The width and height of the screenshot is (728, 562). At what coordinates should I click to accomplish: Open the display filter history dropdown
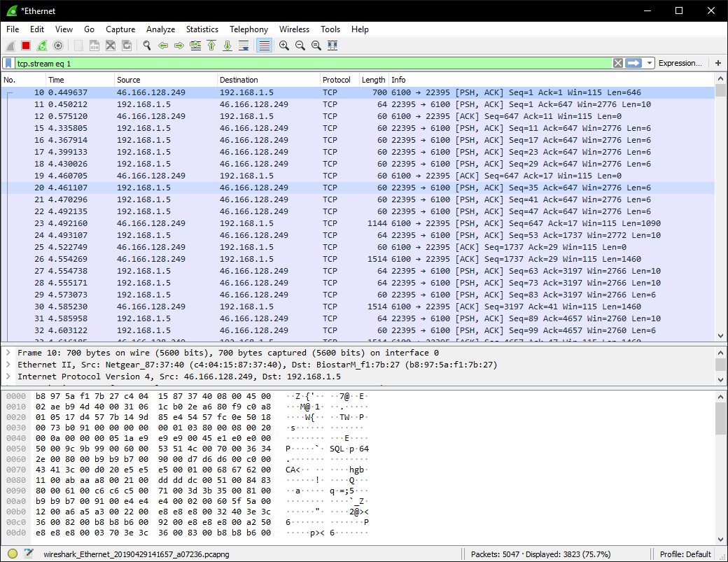[x=650, y=63]
